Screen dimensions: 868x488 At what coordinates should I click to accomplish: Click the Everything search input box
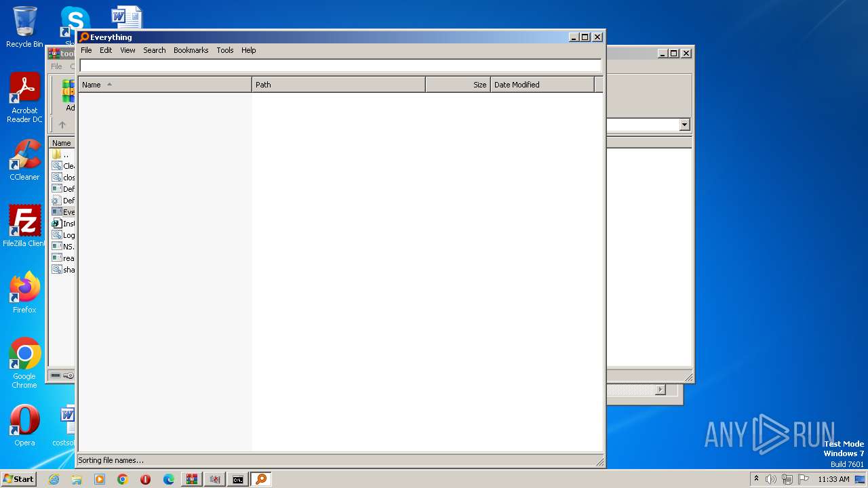[x=340, y=66]
